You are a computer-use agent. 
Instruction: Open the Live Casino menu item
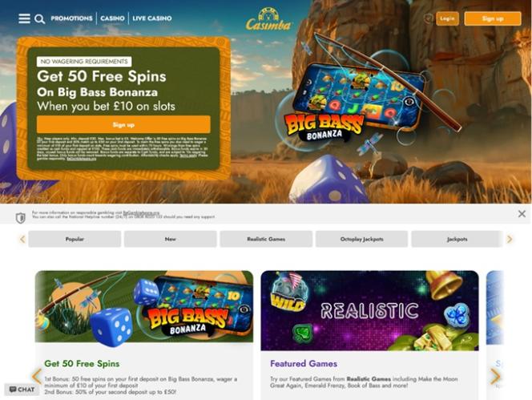(x=152, y=18)
